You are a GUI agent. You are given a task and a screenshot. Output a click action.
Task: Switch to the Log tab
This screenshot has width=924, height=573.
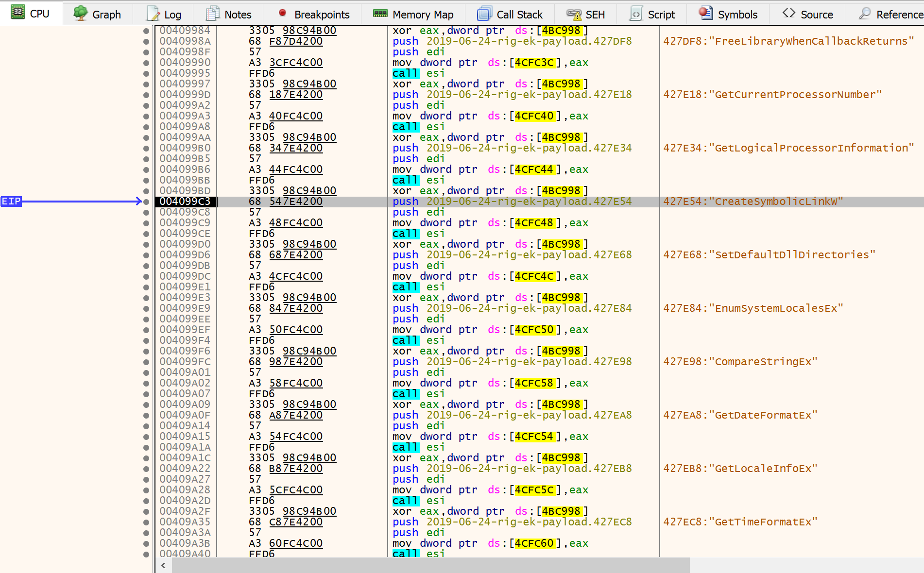click(164, 14)
